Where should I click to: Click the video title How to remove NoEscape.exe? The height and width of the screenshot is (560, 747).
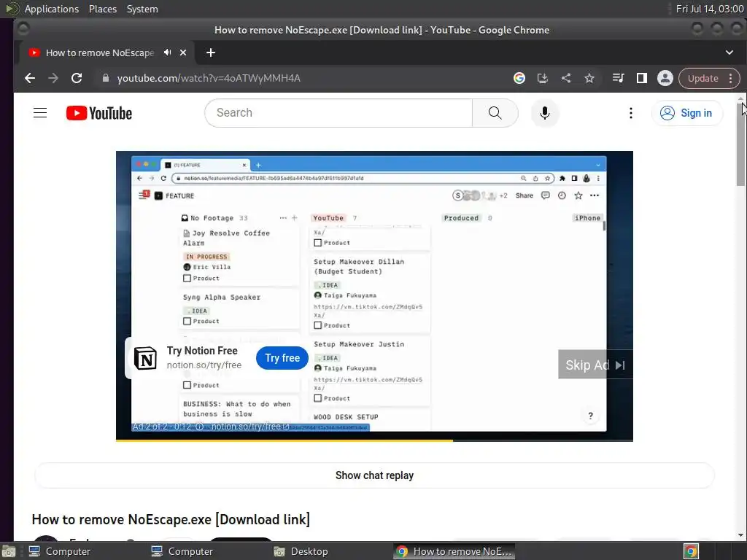click(171, 519)
